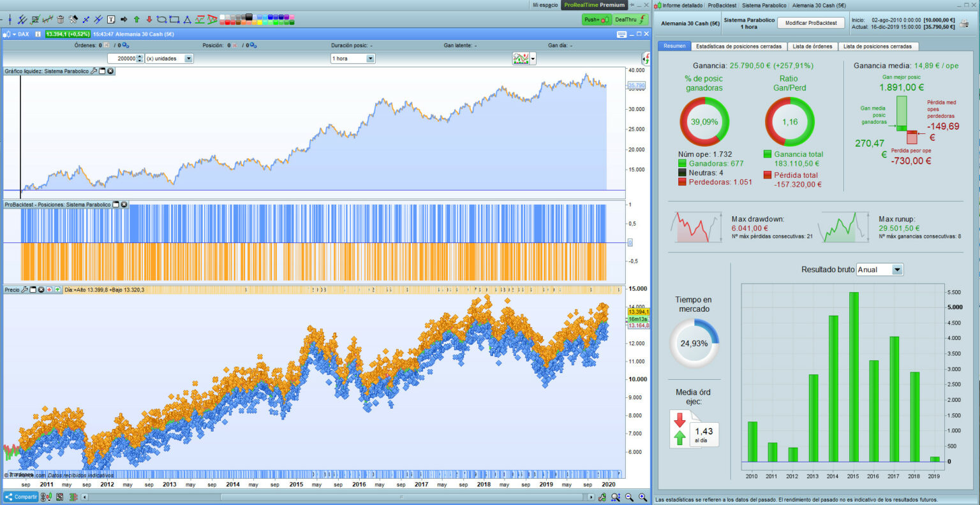Image resolution: width=980 pixels, height=505 pixels.
Task: Pick the green up-arrow drawing tool
Action: coord(137,20)
